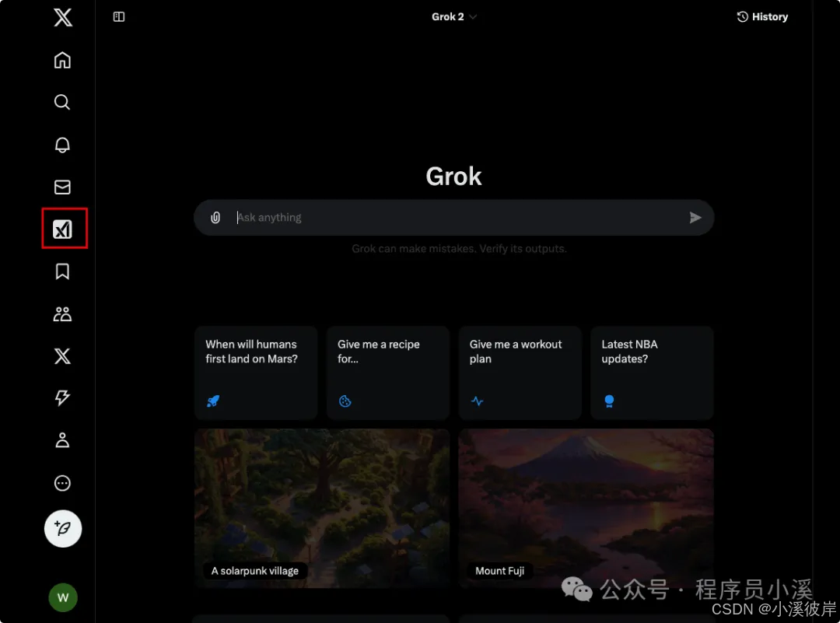The height and width of the screenshot is (623, 840).
Task: Open the Mount Fuji image thumbnail
Action: [586, 508]
